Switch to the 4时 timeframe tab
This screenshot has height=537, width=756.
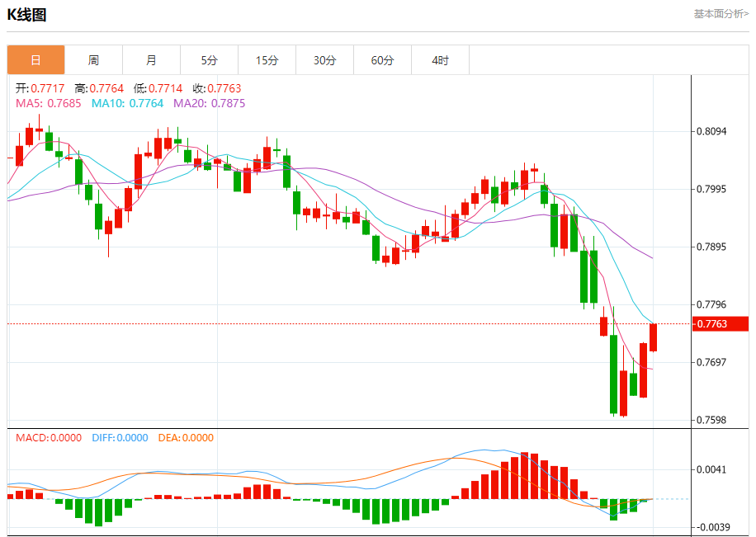pos(440,60)
